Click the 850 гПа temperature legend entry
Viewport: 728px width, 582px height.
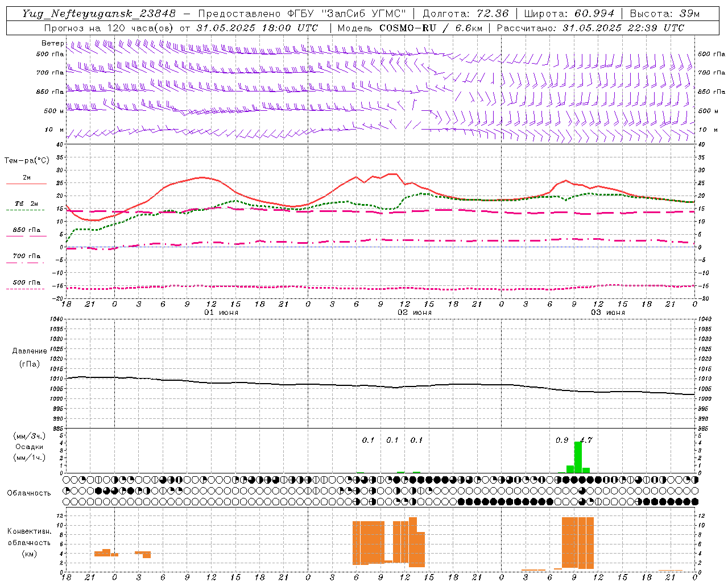[x=26, y=230]
